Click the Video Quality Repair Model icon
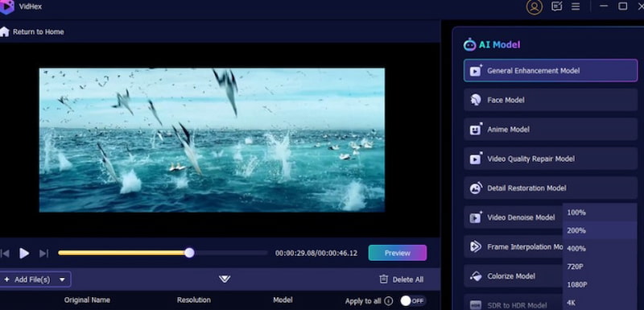The image size is (644, 310). (476, 159)
